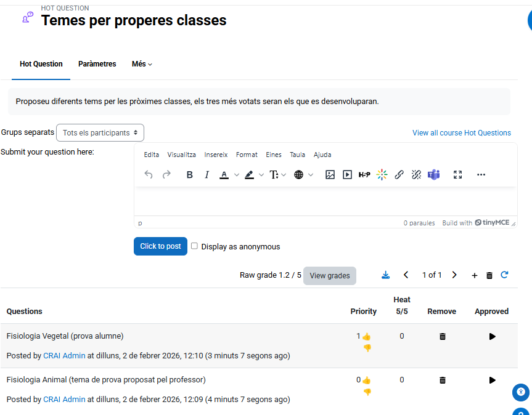Open the Insereix editor menu
Image resolution: width=532 pixels, height=415 pixels.
(x=216, y=155)
